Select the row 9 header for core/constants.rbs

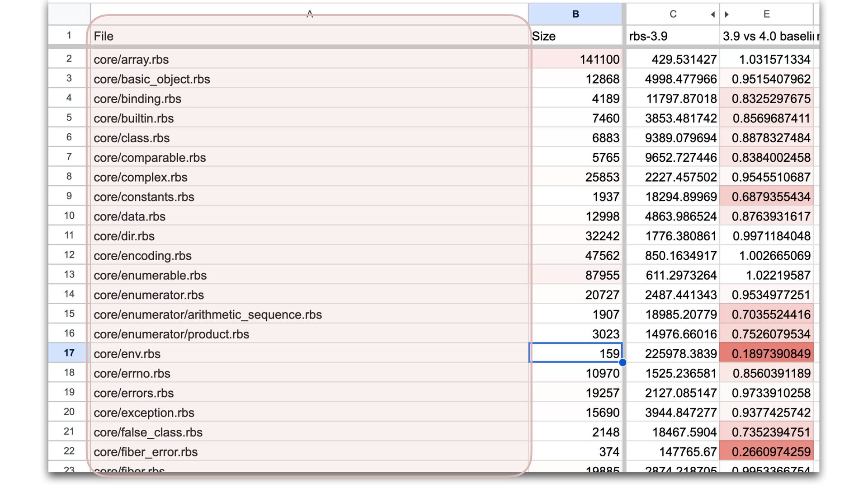69,196
